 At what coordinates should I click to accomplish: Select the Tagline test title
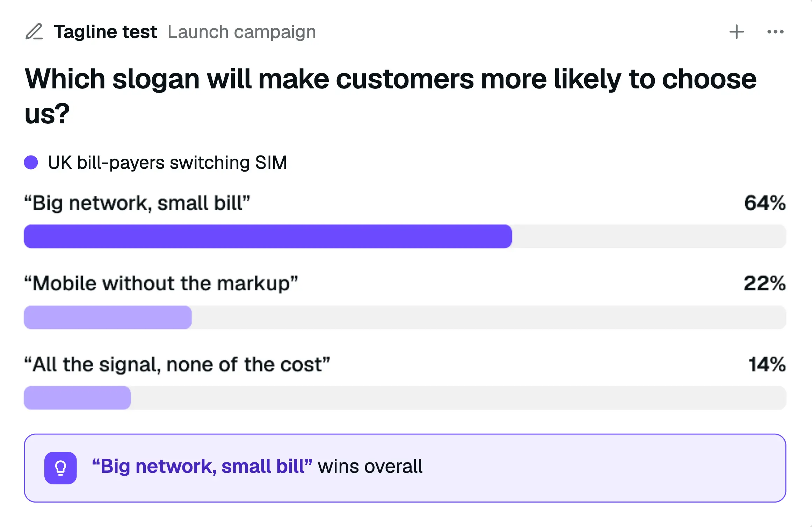click(x=106, y=32)
